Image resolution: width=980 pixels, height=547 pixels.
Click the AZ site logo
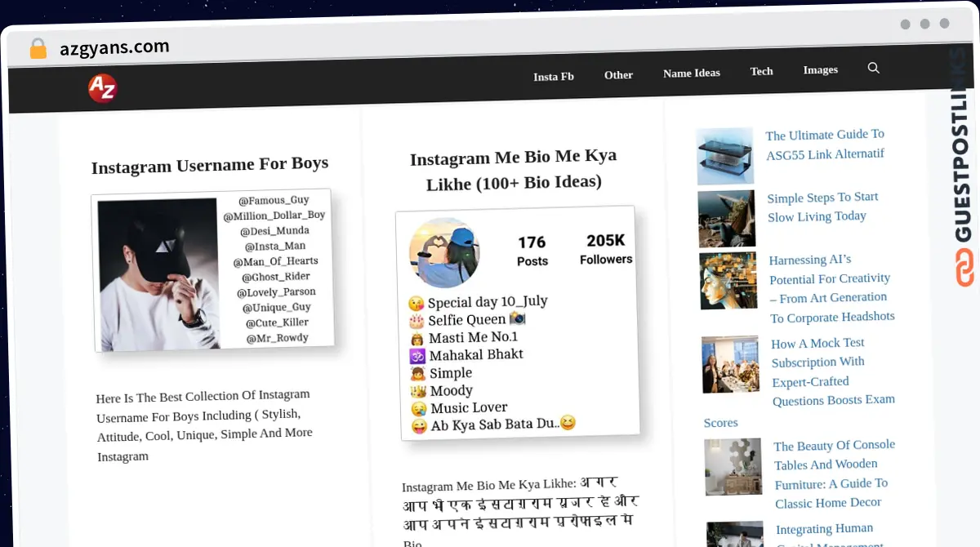103,87
